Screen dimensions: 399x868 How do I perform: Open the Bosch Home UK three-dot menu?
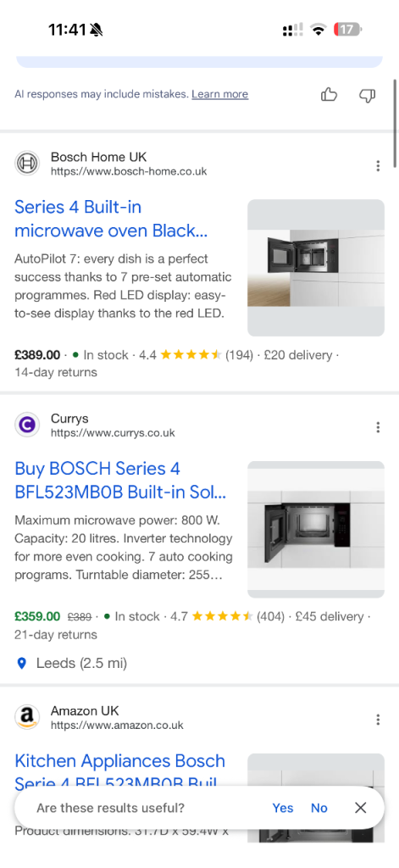(x=378, y=165)
